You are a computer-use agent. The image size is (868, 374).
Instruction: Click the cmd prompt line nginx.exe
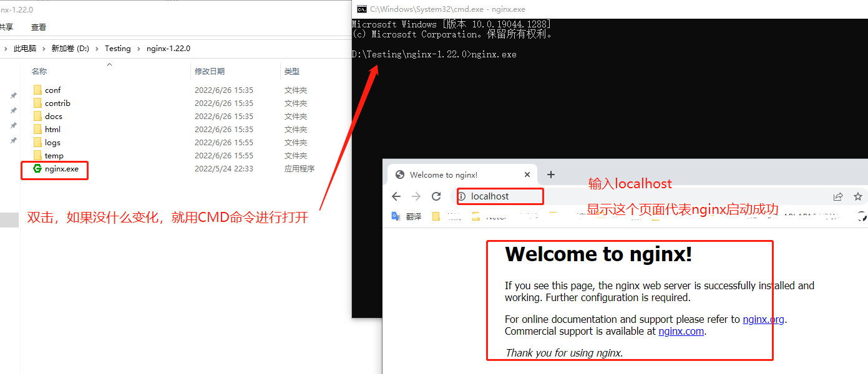tap(434, 54)
